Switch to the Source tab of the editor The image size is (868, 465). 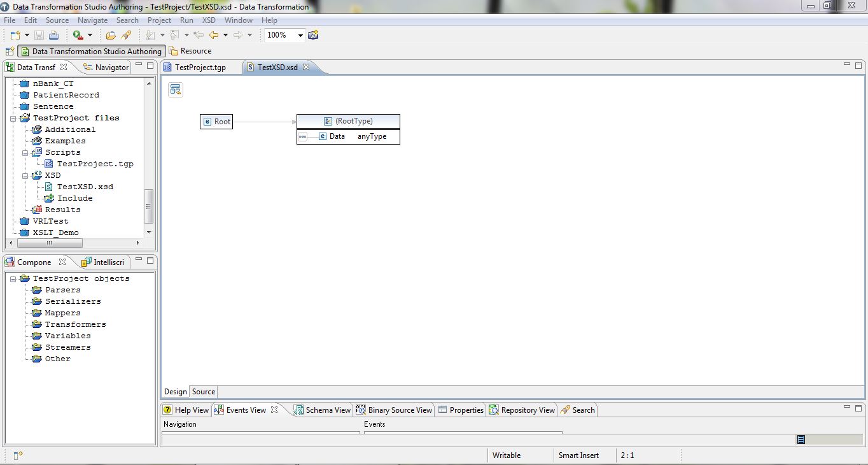(x=204, y=392)
